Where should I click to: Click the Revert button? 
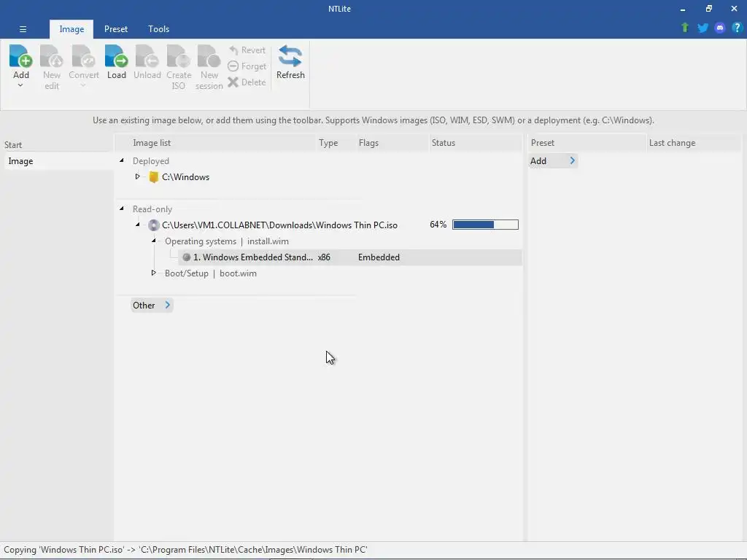point(247,50)
